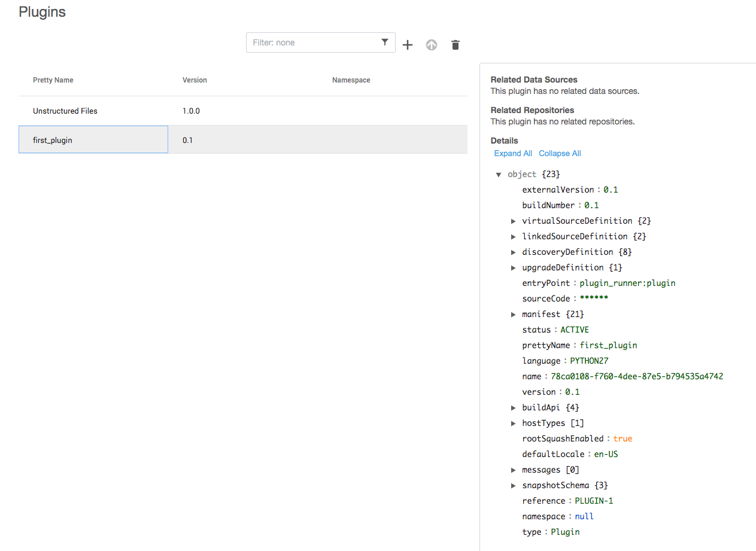Screen dimensions: 756x551
Task: Sort by Pretty Name column header
Action: pyautogui.click(x=53, y=80)
